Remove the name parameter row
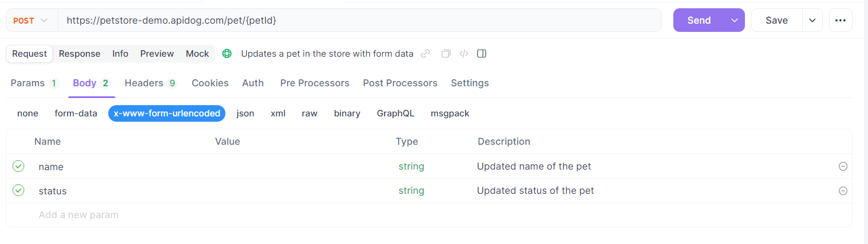 click(843, 167)
